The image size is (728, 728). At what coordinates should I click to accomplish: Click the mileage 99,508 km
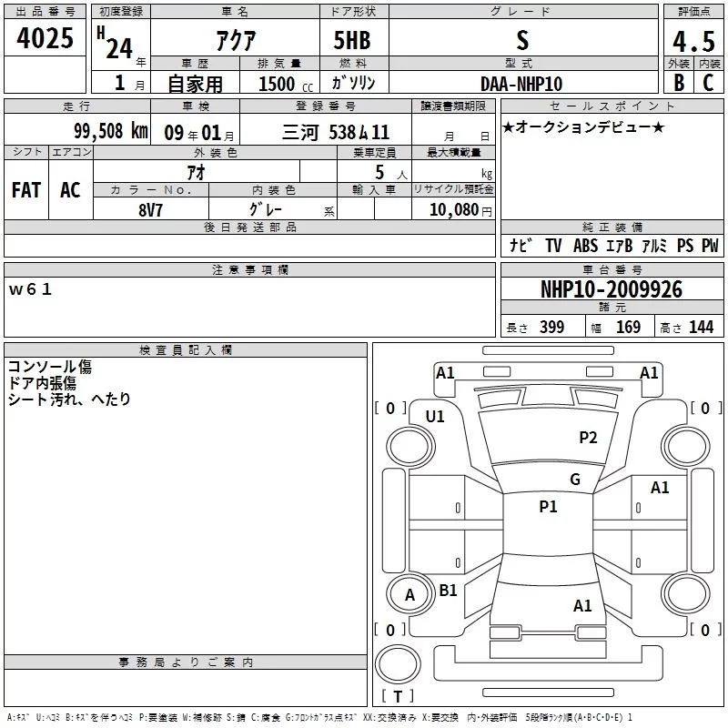(x=111, y=131)
